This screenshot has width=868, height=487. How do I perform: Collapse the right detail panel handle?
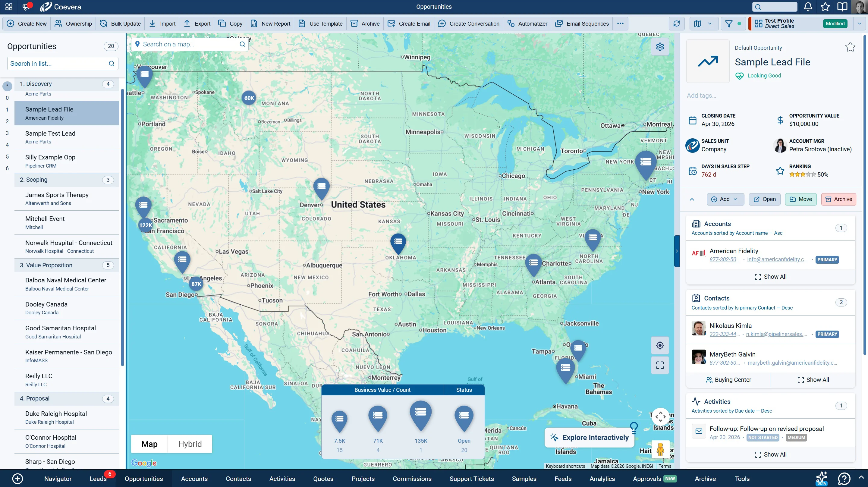pyautogui.click(x=677, y=251)
